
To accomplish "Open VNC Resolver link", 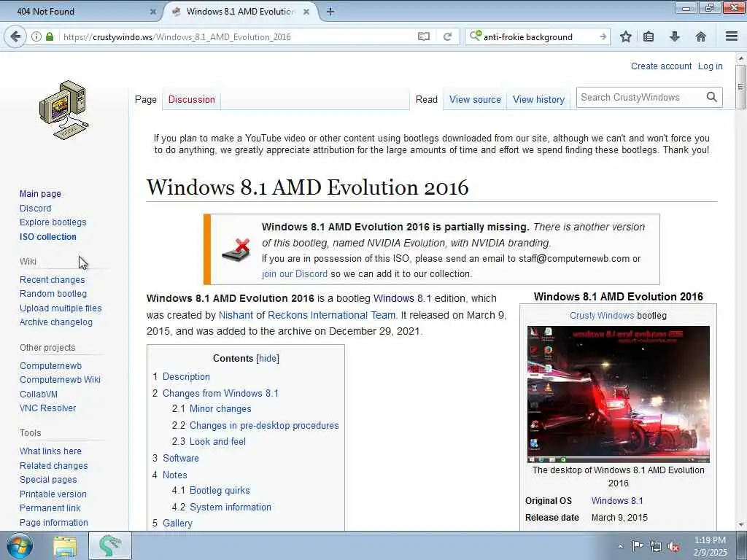I will coord(47,408).
